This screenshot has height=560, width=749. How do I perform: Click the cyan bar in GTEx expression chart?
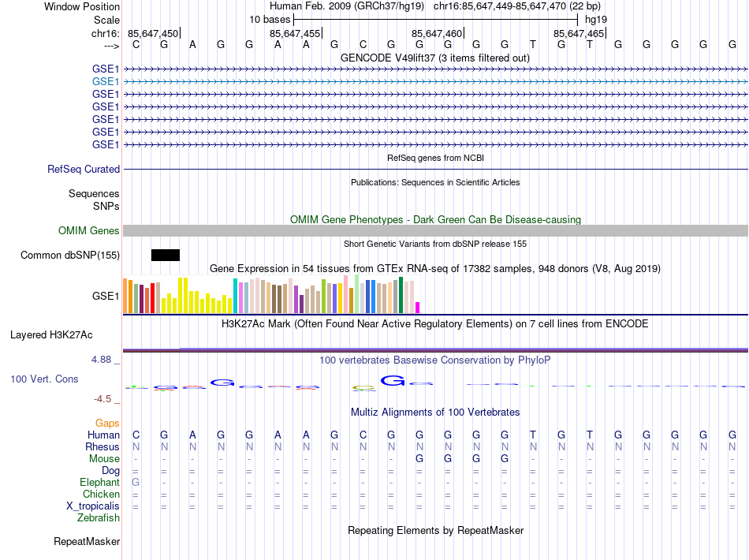click(235, 296)
